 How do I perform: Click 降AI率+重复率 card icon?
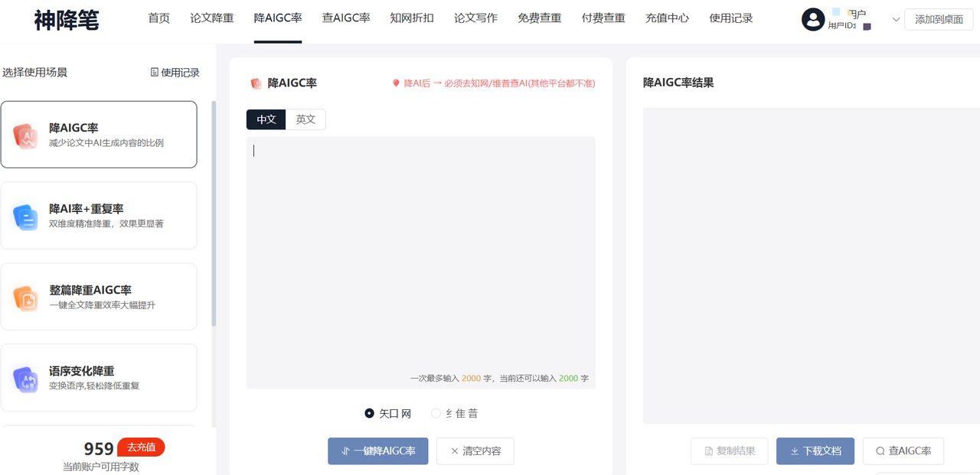click(26, 216)
